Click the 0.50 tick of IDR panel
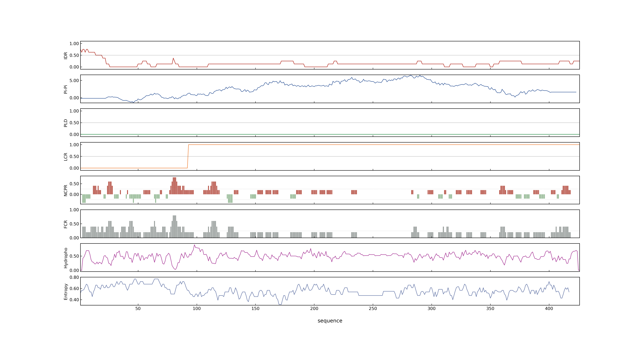644x343 pixels. pos(74,55)
